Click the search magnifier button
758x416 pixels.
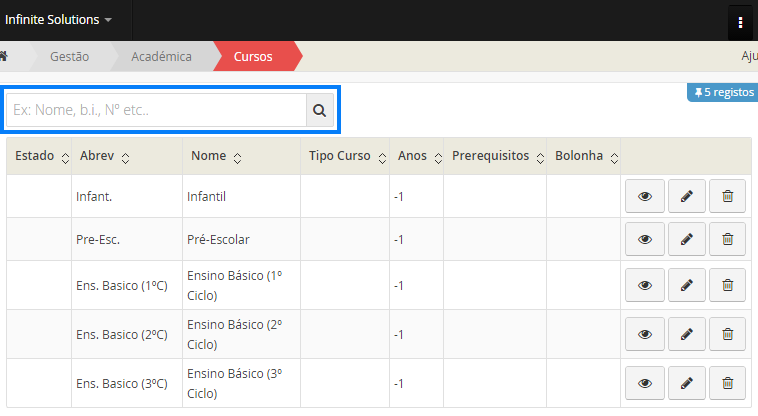tap(320, 110)
